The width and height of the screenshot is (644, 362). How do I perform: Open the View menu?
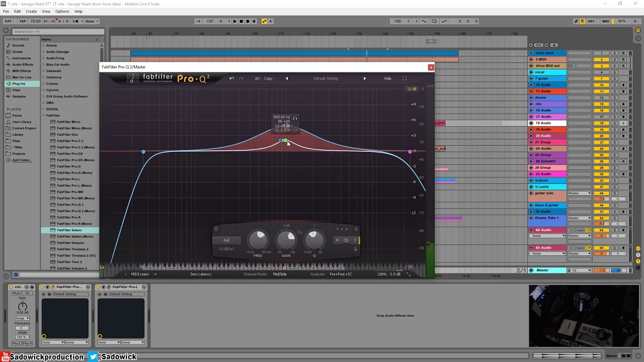pyautogui.click(x=46, y=11)
